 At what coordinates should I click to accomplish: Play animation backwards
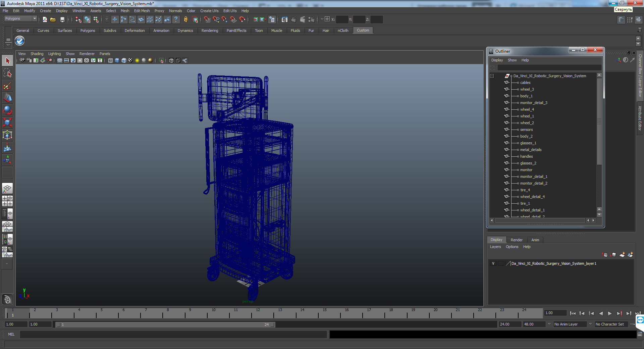601,313
